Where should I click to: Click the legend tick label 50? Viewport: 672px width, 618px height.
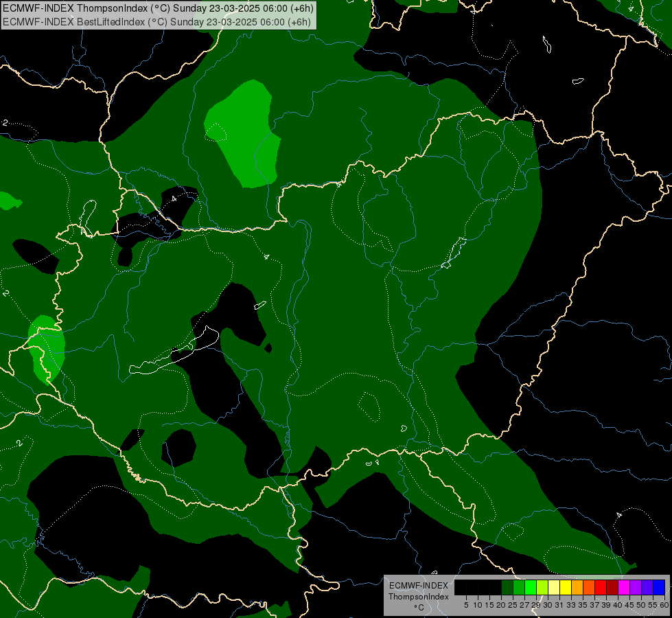pyautogui.click(x=640, y=605)
